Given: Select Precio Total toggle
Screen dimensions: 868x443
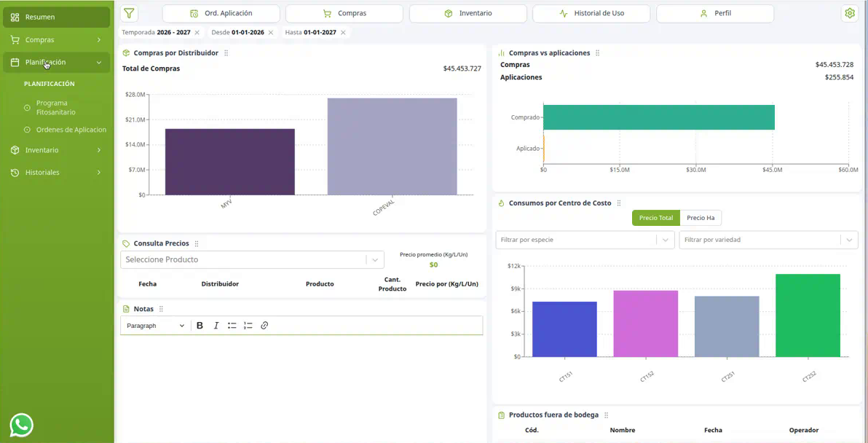Looking at the screenshot, I should (656, 218).
